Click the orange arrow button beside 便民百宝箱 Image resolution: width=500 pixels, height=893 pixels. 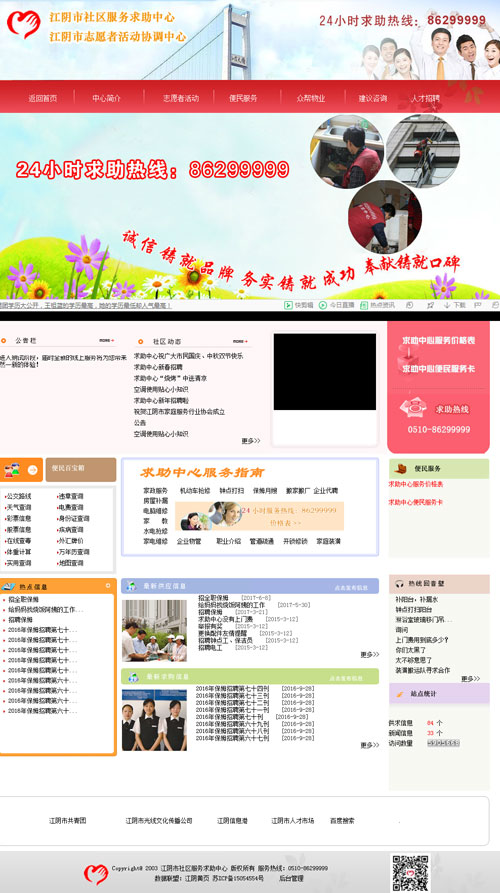[x=32, y=470]
